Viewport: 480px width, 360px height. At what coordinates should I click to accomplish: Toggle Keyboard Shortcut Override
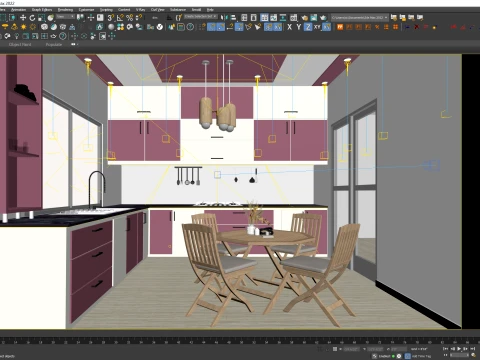tap(100, 18)
